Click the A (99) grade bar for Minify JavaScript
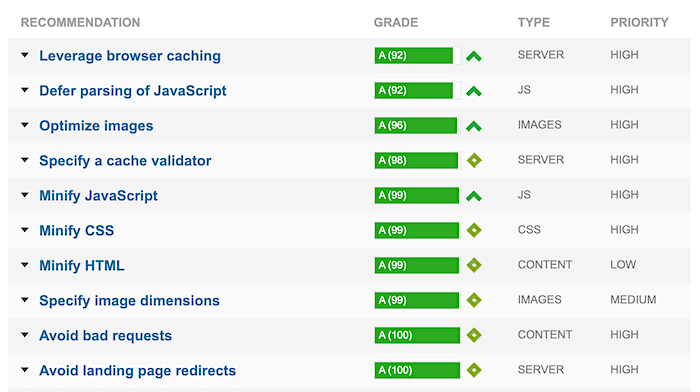 click(417, 196)
